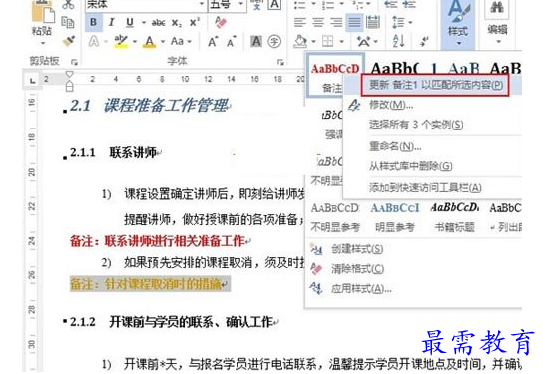Select the Format Painter brush
Image resolution: width=543 pixels, height=374 pixels.
[x=69, y=41]
